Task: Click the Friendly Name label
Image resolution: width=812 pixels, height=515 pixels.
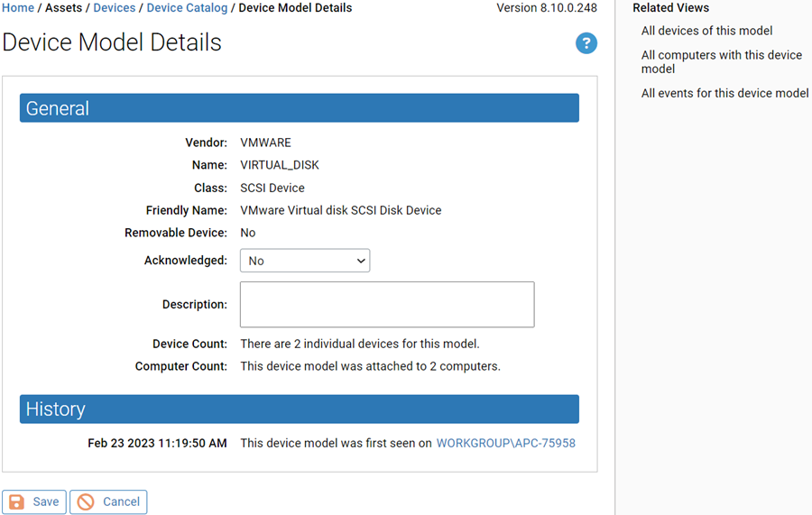Action: (187, 210)
